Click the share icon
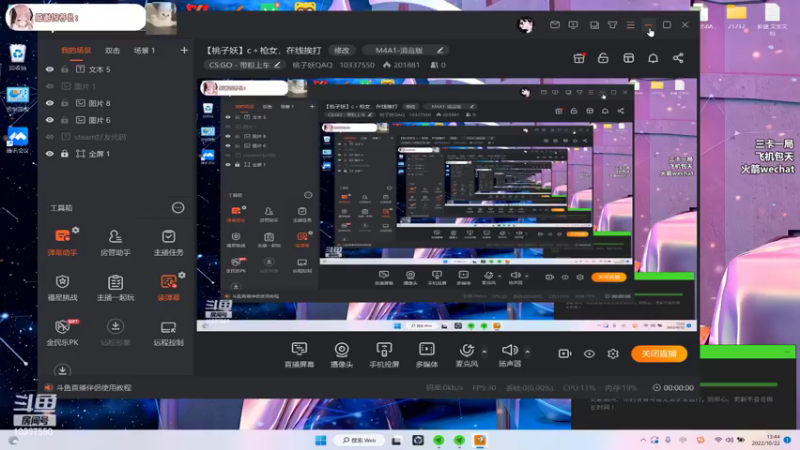800x450 pixels. (x=678, y=58)
